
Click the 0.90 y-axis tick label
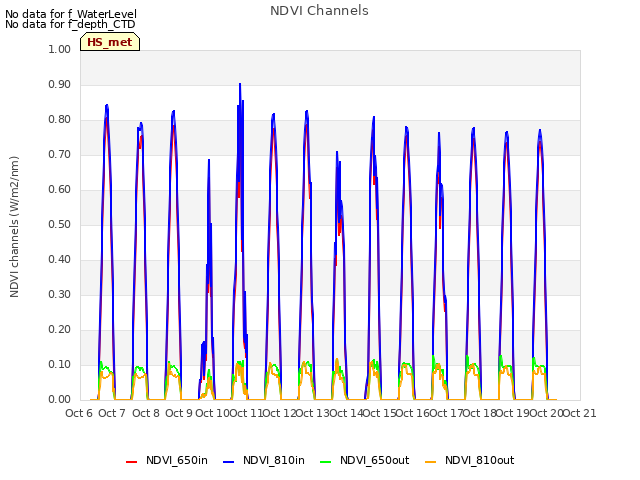pyautogui.click(x=60, y=84)
